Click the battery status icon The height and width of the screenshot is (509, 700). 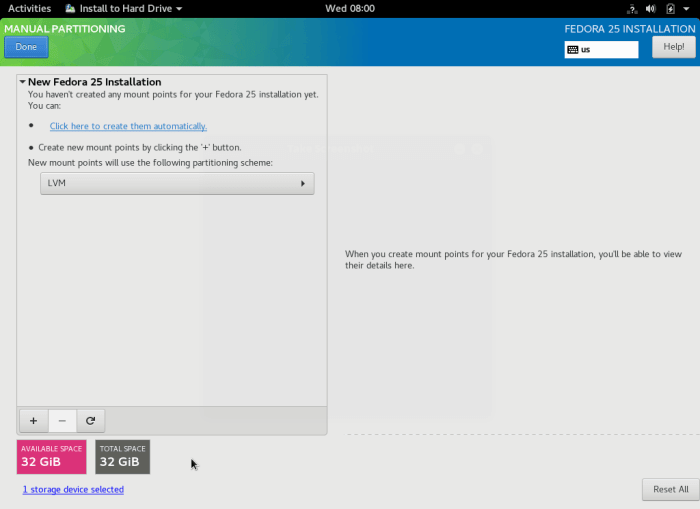(x=670, y=8)
